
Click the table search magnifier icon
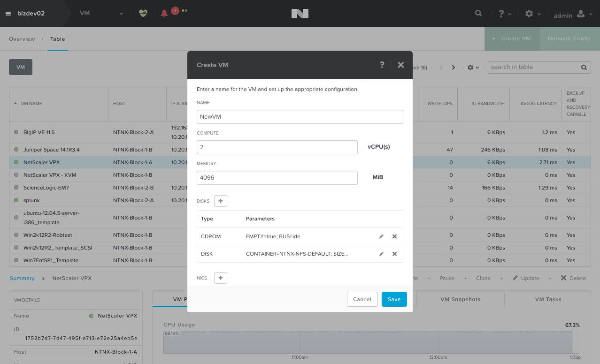[x=584, y=68]
